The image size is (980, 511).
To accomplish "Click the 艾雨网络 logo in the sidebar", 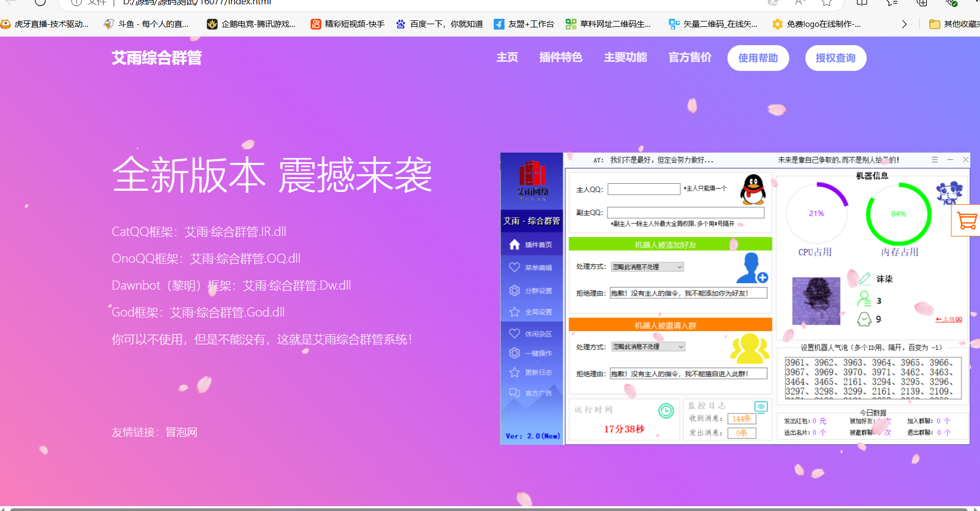I will coord(532,181).
